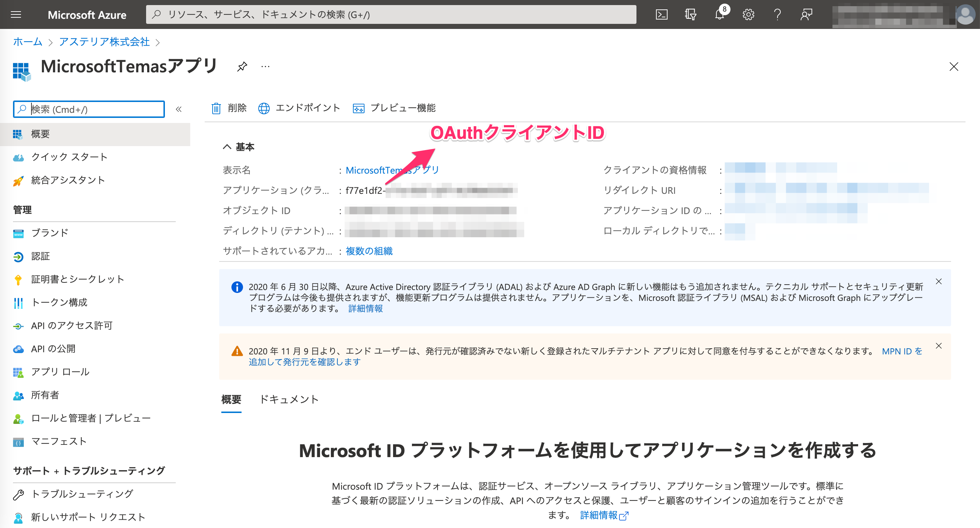Focus the sidebar 検索 (Cmd+/) field
The height and width of the screenshot is (528, 980).
[x=89, y=109]
